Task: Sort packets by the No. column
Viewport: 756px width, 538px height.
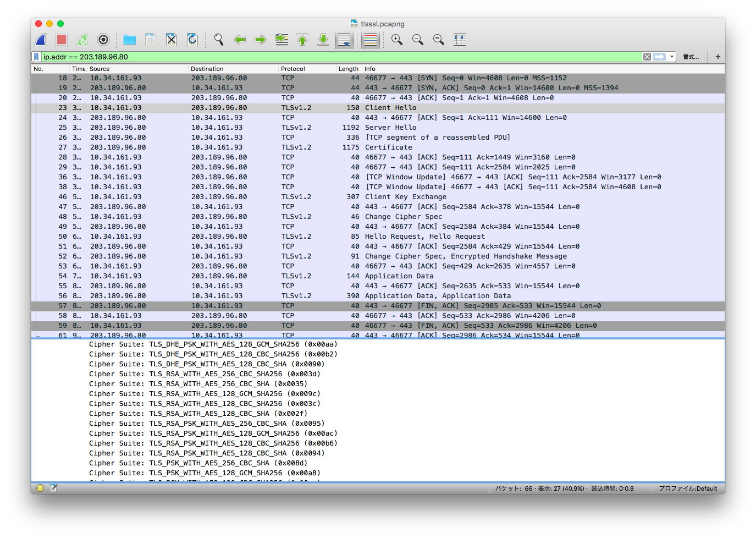Action: tap(51, 69)
